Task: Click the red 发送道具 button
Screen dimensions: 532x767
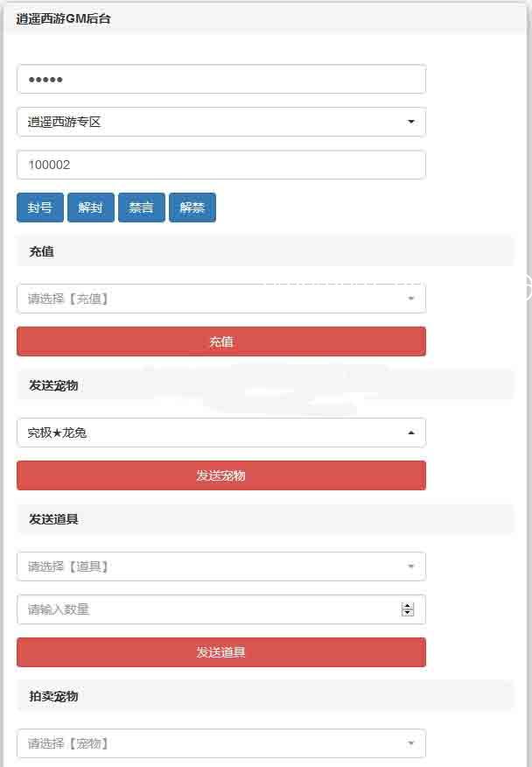Action: point(221,652)
